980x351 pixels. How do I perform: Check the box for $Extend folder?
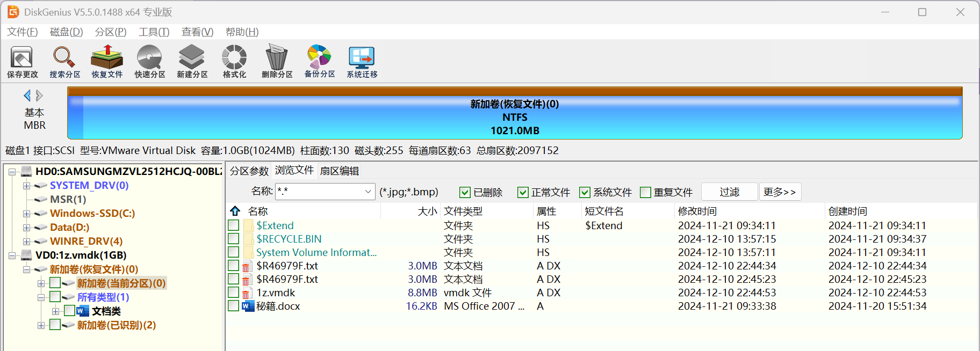[x=234, y=225]
